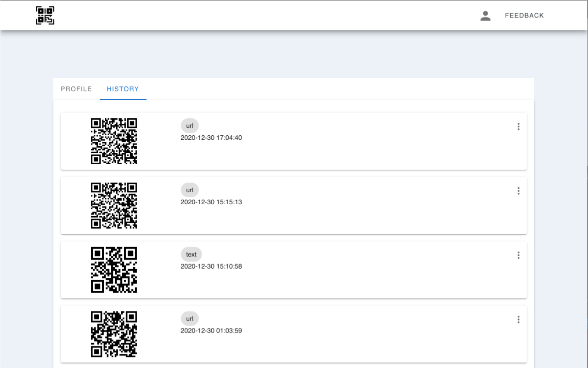Screen dimensions: 588x368
Task: Open more options for 01:03:59 entry
Action: click(518, 320)
